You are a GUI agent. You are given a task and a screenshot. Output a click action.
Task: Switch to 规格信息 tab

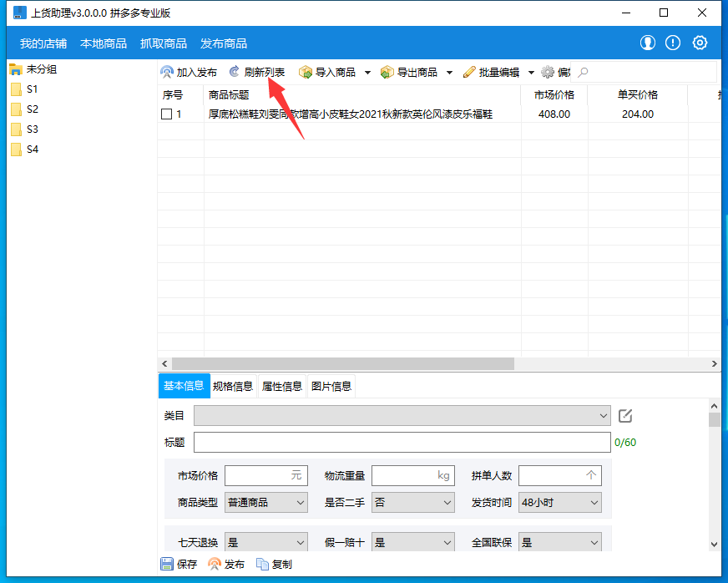[233, 386]
